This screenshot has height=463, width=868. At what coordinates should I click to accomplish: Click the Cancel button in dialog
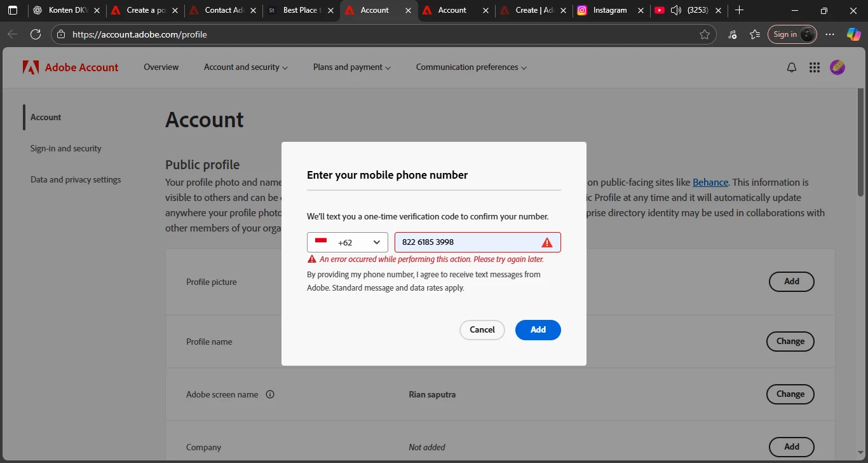click(482, 329)
